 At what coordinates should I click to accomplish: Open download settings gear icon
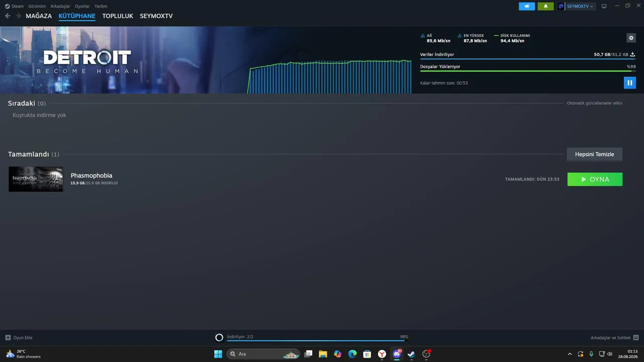(631, 38)
